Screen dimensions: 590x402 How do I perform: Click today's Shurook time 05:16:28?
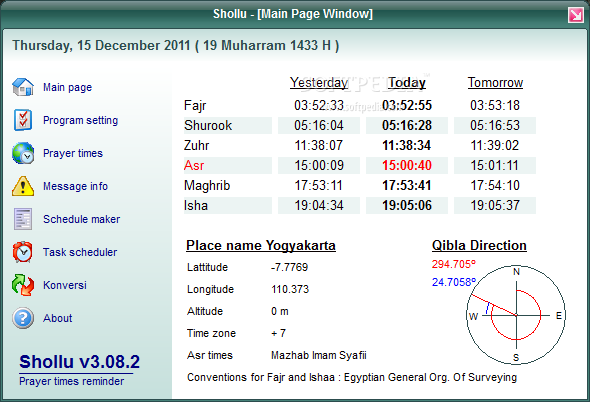pyautogui.click(x=407, y=125)
